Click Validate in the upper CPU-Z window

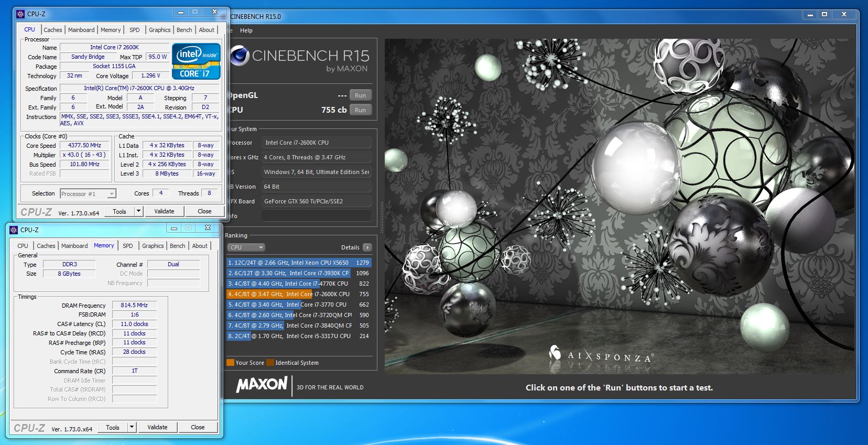pos(164,211)
